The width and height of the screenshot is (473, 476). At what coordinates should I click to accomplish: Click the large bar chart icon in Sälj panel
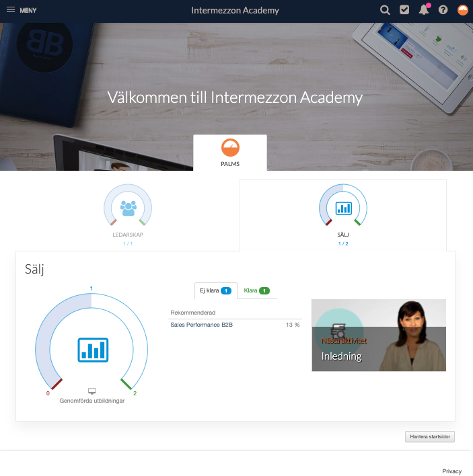93,350
